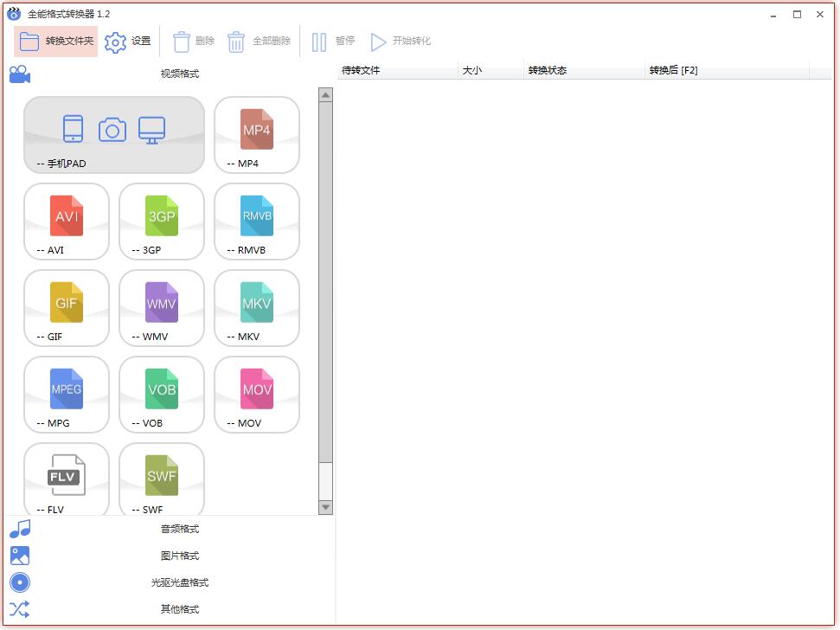Choose the AVI video format

click(67, 221)
